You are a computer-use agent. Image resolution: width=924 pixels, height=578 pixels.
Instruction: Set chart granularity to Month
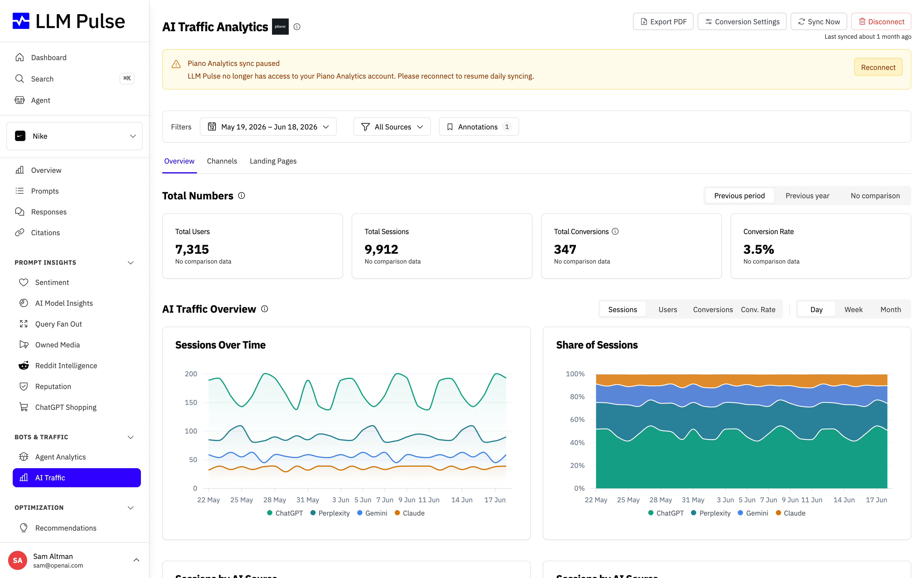coord(891,309)
